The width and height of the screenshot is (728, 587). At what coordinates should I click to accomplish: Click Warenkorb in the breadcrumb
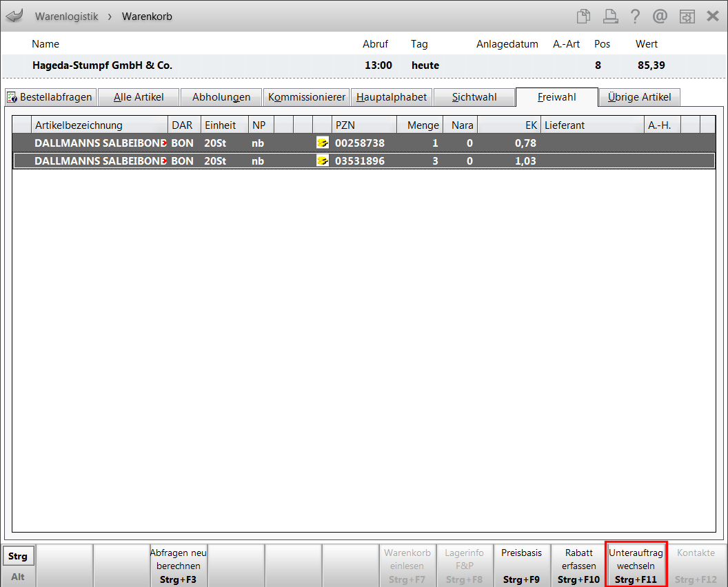tap(147, 17)
